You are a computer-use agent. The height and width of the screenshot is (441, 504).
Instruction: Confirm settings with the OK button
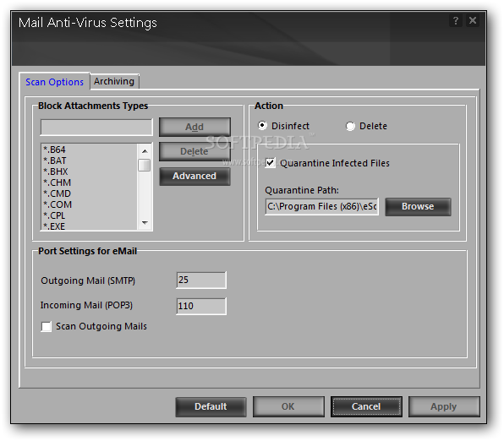point(288,406)
